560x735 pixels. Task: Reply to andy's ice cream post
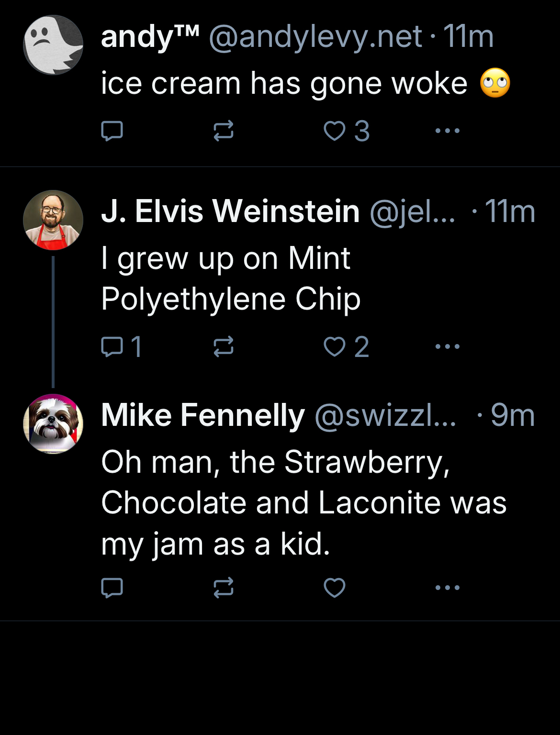[x=112, y=131]
